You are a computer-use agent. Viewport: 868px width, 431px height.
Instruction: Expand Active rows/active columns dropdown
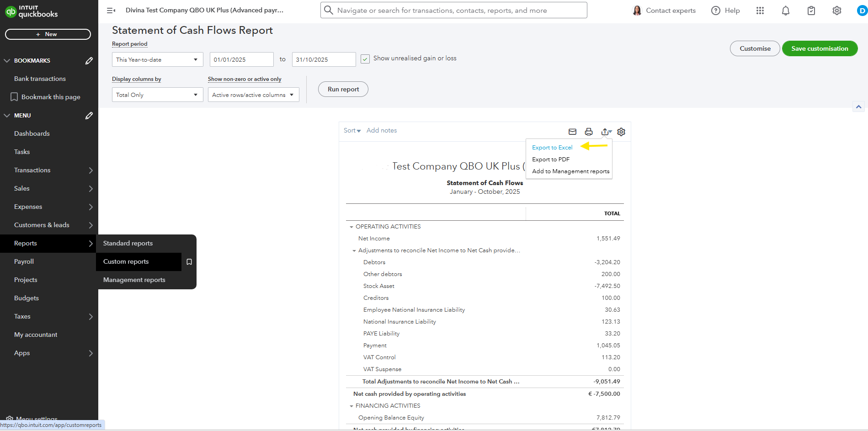253,95
